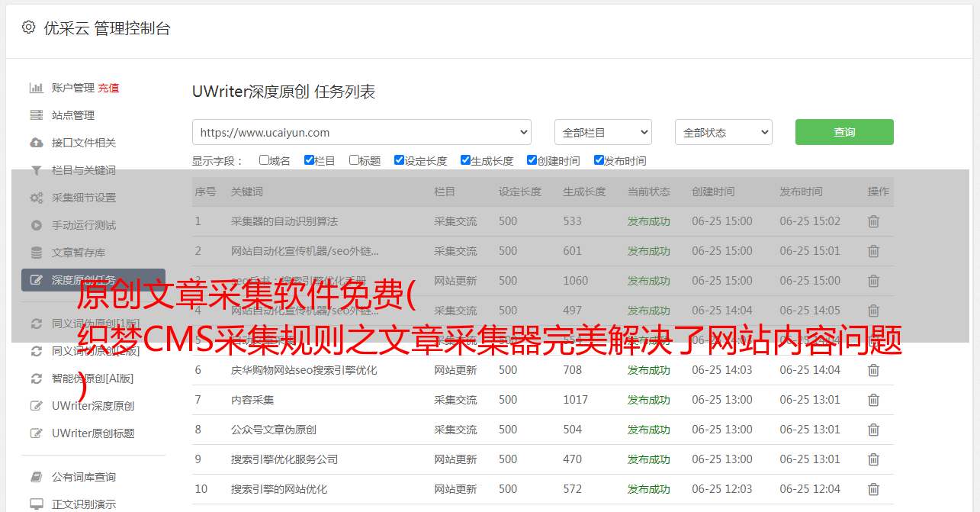Delete the 采集器的自动识别算法 task with its trash icon
Screen dimensions: 980x512
tap(873, 221)
